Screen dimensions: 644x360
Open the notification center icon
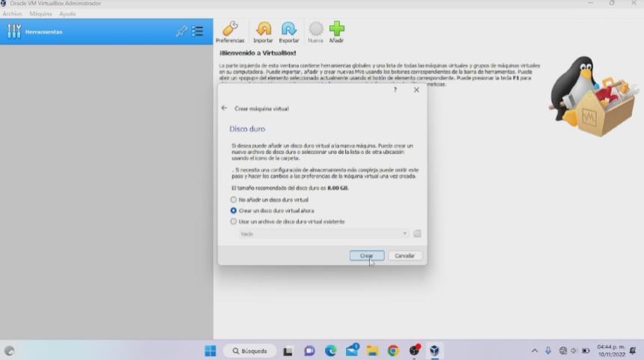click(633, 350)
